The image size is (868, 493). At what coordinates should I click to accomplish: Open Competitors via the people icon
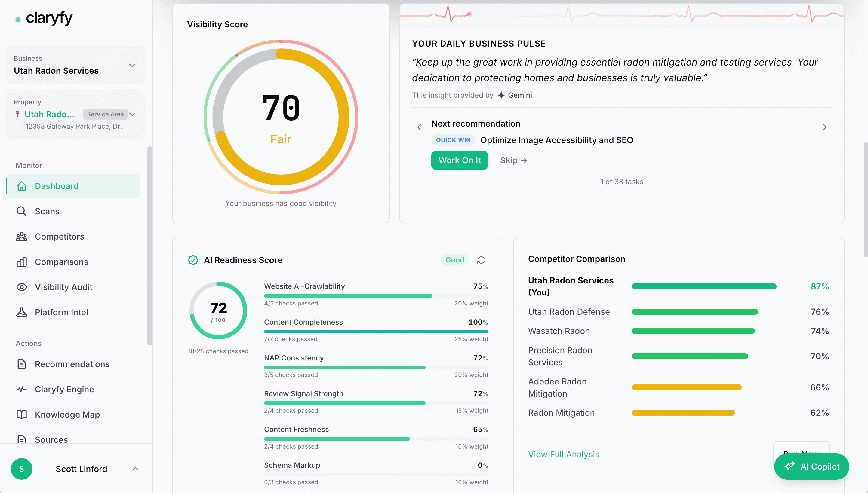click(x=22, y=236)
